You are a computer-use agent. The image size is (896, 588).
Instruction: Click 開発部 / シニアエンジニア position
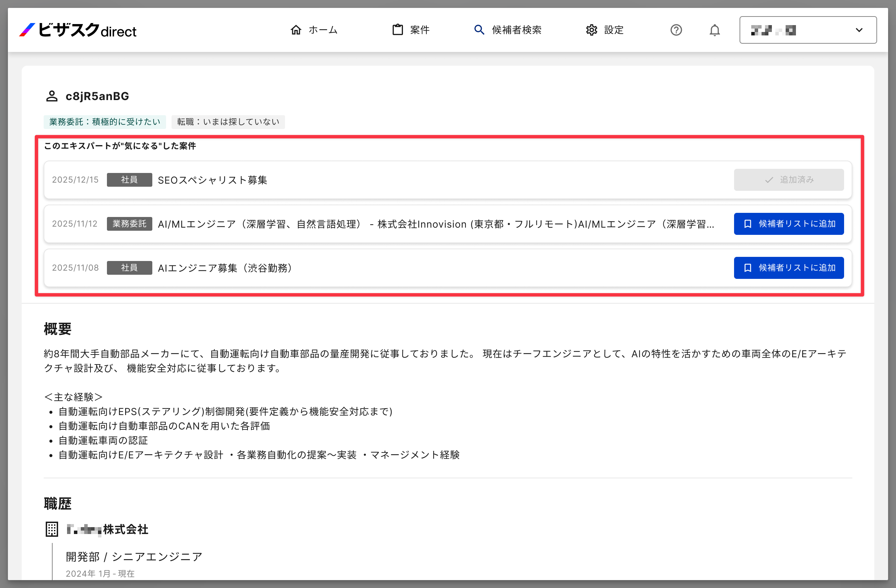click(x=134, y=557)
